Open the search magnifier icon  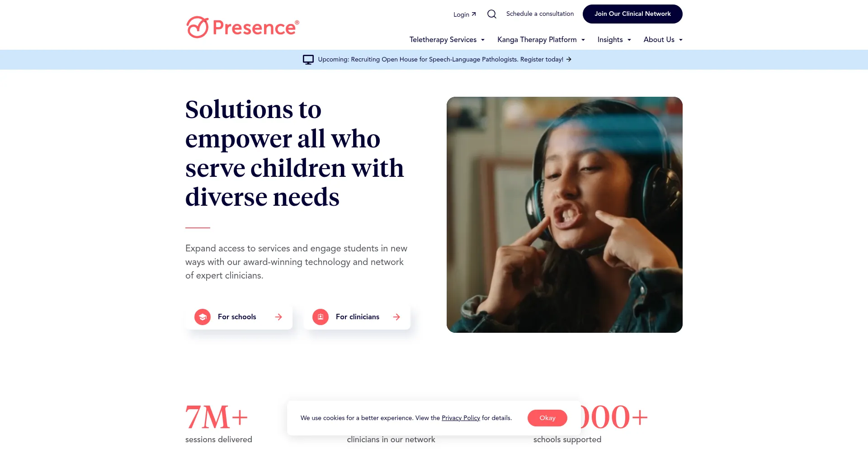point(492,14)
